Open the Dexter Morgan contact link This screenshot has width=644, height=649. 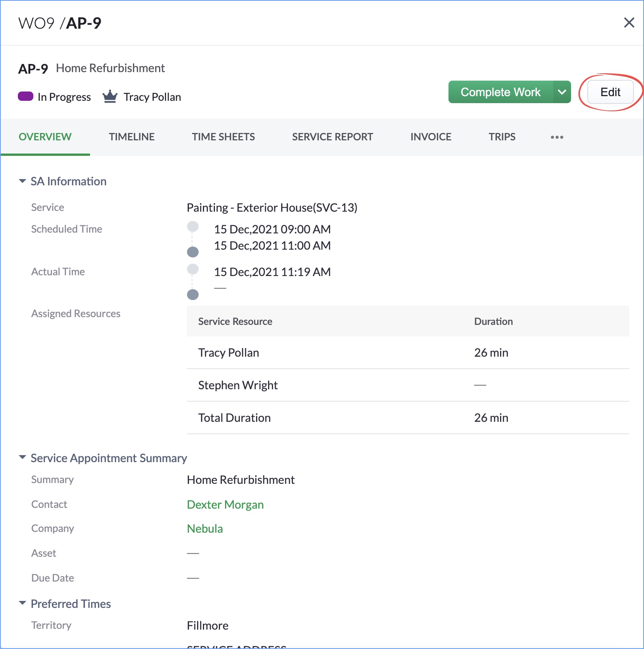tap(225, 504)
